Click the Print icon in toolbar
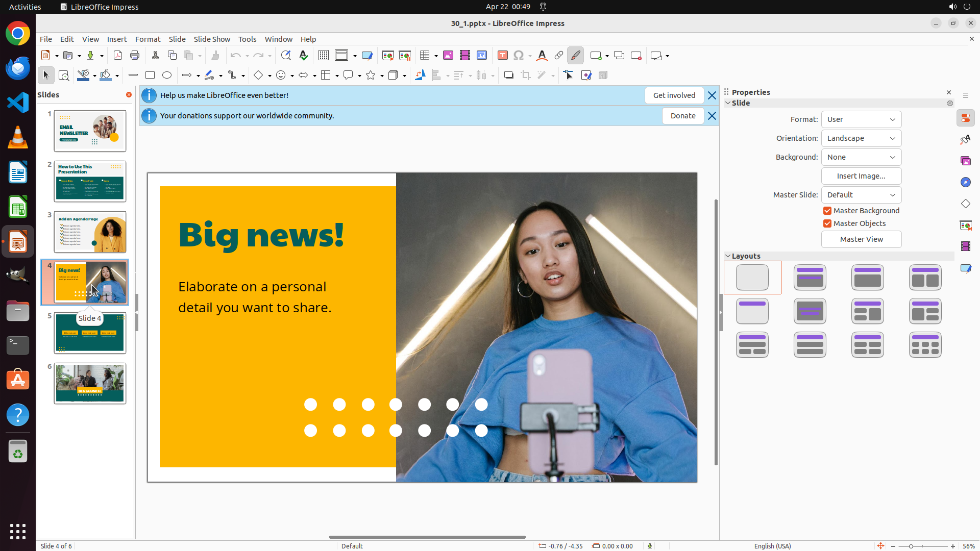Viewport: 980px width, 551px height. [135, 56]
